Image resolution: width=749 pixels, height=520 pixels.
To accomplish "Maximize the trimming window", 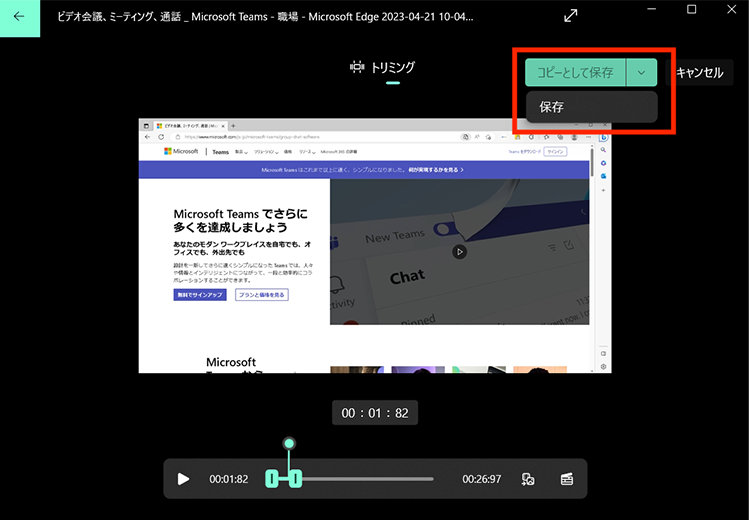I will [x=691, y=10].
